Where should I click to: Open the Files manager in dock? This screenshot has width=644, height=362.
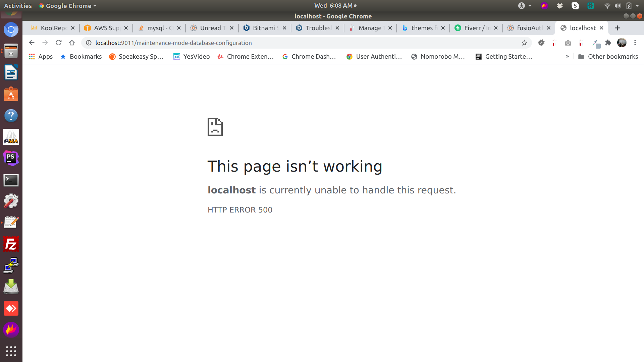click(x=11, y=51)
